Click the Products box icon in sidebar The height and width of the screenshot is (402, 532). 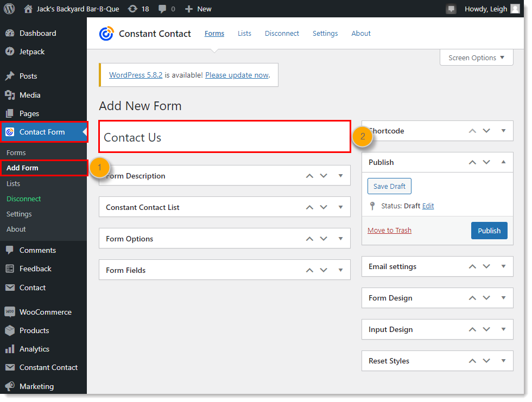10,330
